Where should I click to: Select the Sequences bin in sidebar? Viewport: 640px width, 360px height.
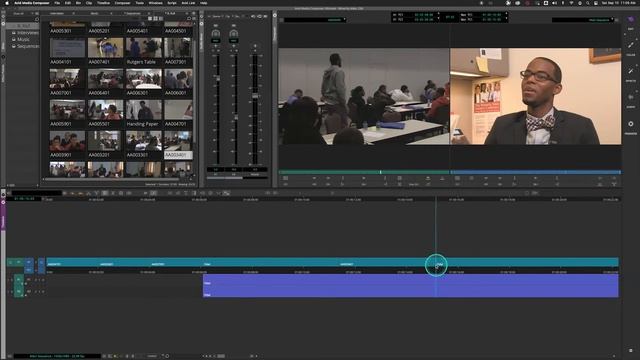27,46
